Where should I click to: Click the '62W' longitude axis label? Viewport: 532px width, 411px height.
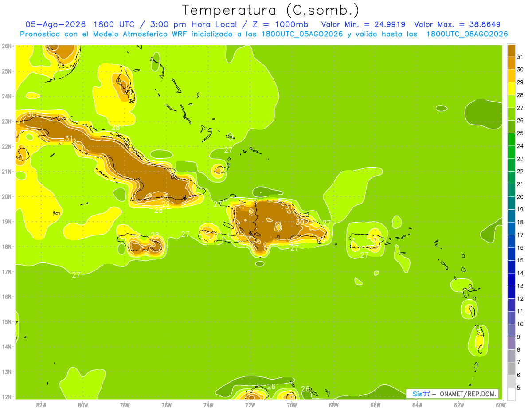tap(459, 405)
